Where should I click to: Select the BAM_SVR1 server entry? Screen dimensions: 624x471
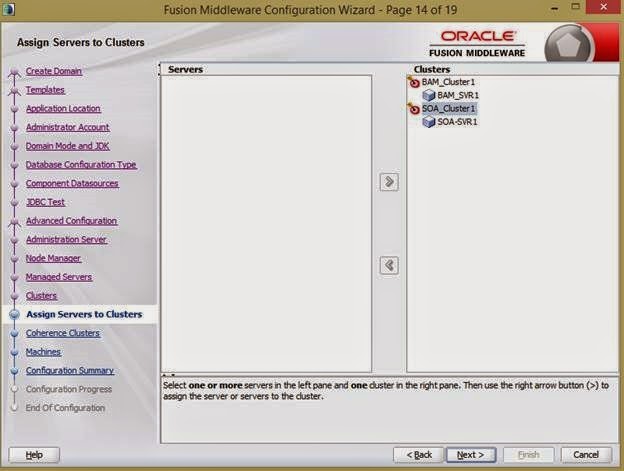[x=458, y=95]
